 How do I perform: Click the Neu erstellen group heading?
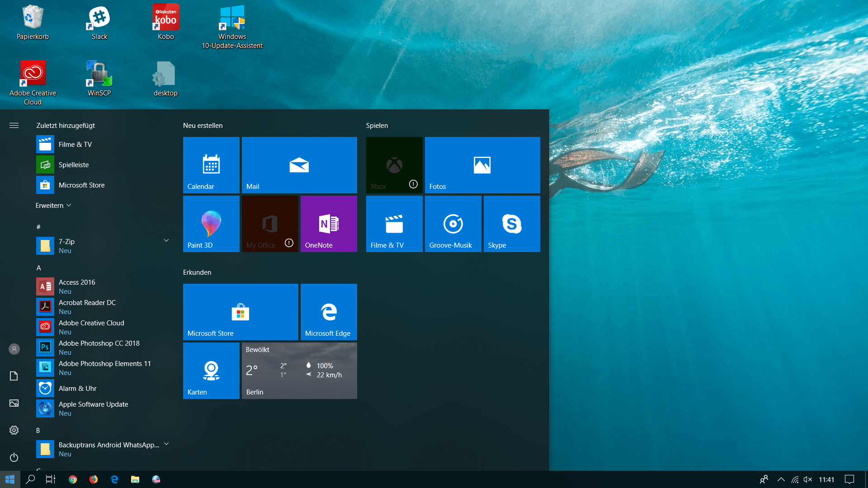203,125
